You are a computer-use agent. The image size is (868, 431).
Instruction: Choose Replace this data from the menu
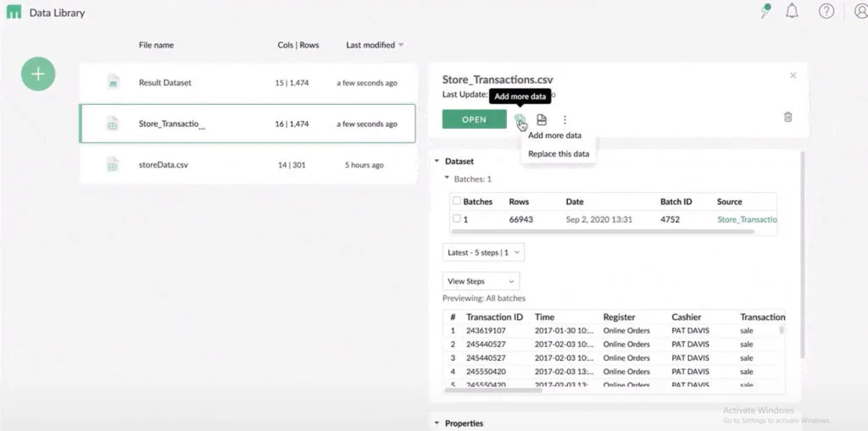pyautogui.click(x=559, y=154)
